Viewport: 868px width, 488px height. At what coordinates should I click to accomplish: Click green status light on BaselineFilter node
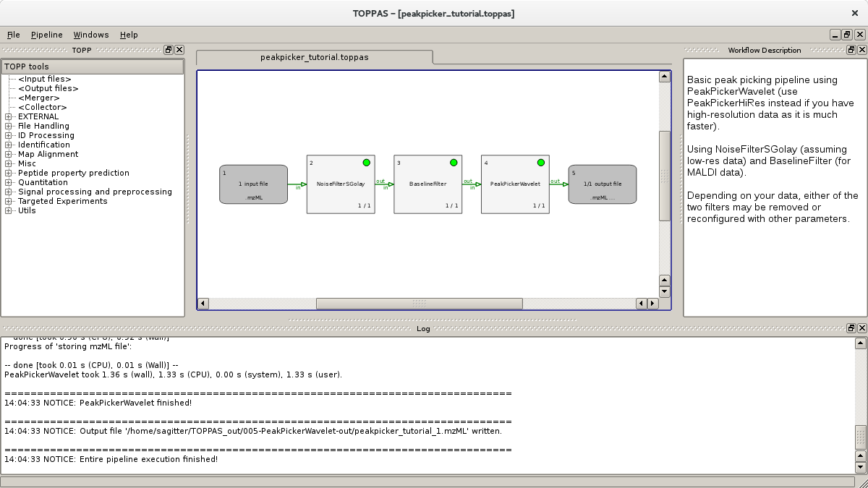coord(453,163)
